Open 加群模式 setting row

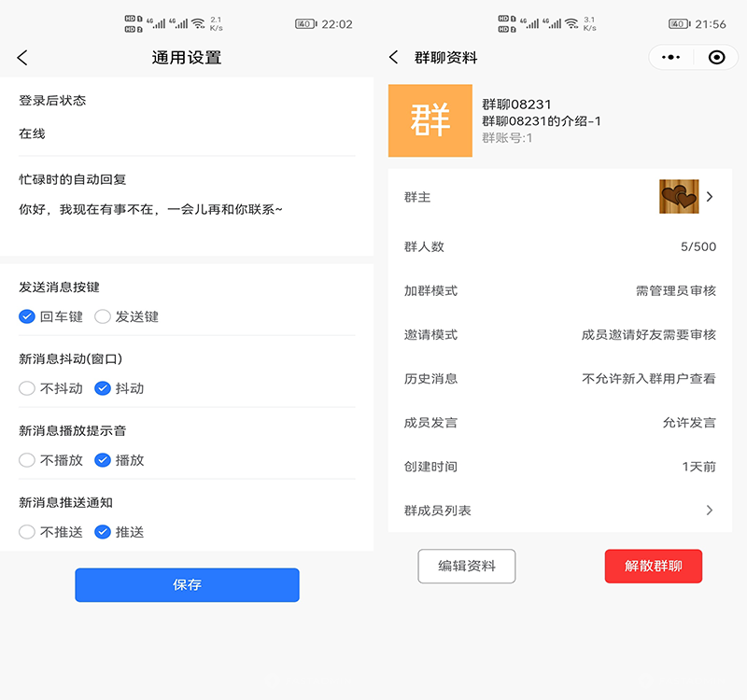560,291
